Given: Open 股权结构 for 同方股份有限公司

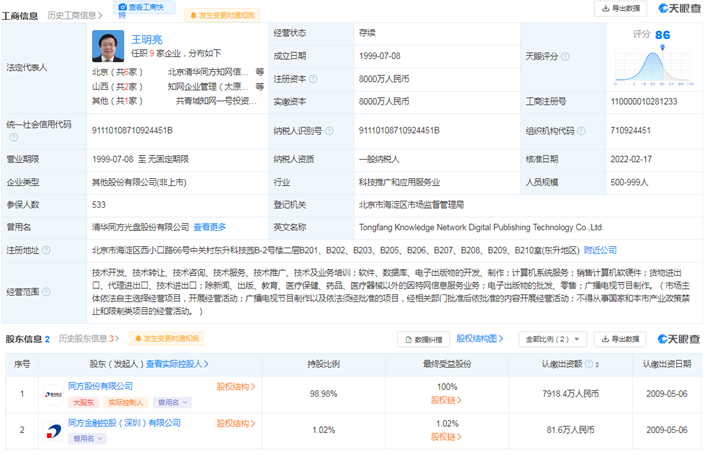Looking at the screenshot, I should 236,387.
